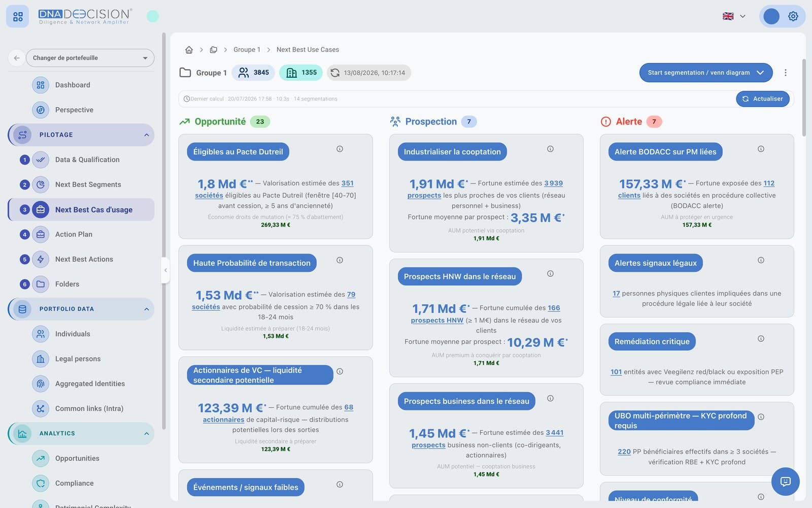Open Changer de portefeuille dropdown
Screen dimensions: 812x508
point(90,58)
